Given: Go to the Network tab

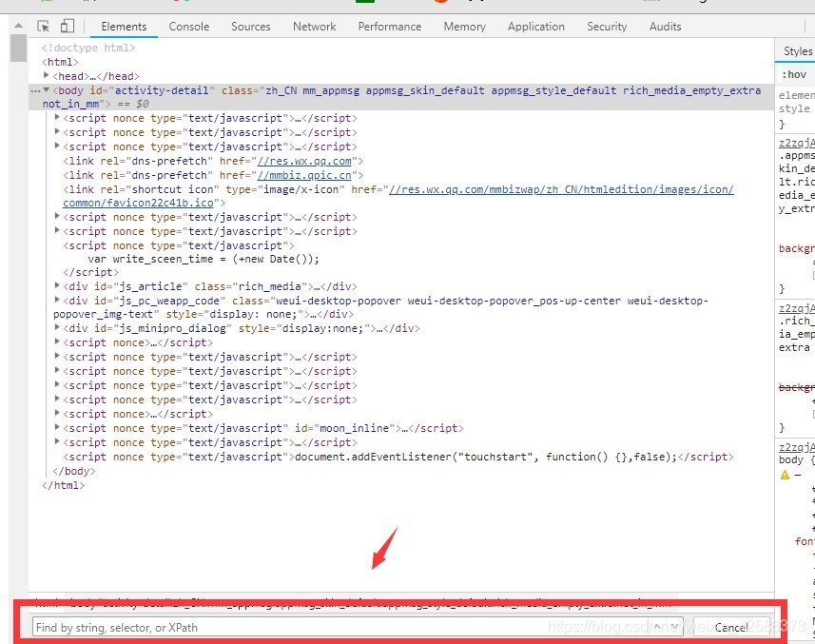Looking at the screenshot, I should click(314, 27).
